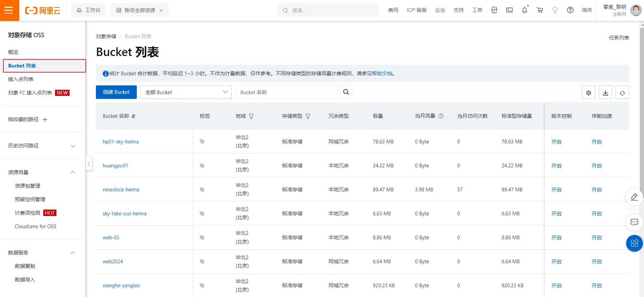644x297 pixels.
Task: Click the Alibaba Cloud logo
Action: tap(43, 10)
